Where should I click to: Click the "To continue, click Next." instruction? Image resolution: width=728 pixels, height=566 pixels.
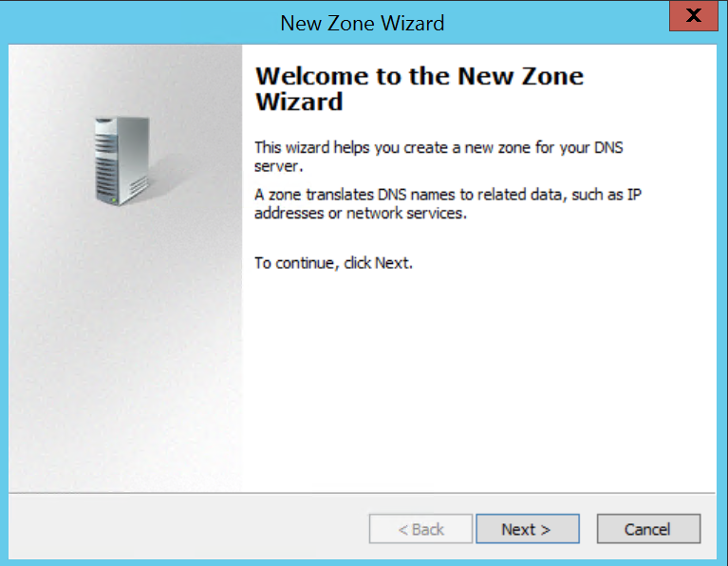point(333,263)
